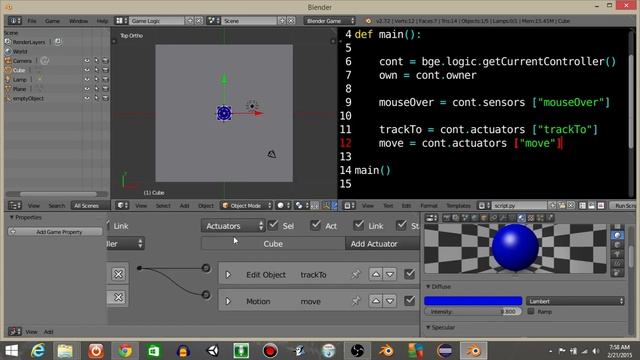Click Add Game Property button
This screenshot has width=640, height=360.
(55, 232)
